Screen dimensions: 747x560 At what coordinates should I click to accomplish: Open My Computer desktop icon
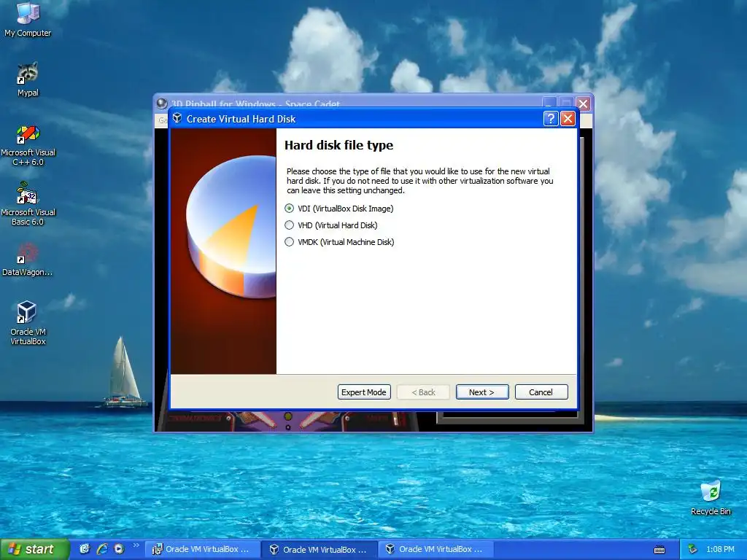(x=28, y=20)
